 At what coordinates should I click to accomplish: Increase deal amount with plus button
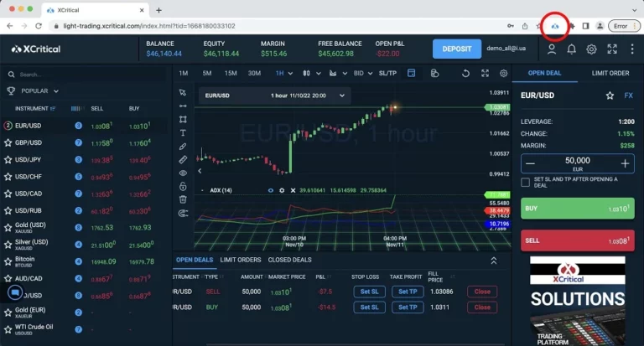(625, 163)
